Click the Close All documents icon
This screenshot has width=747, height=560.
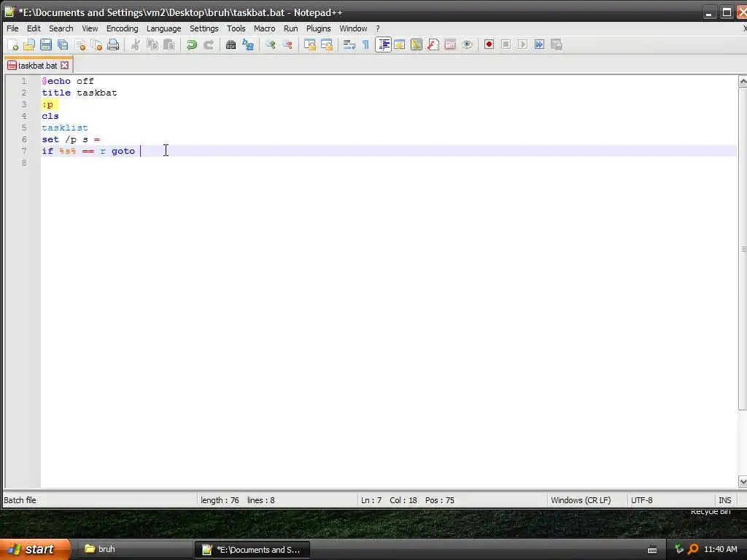click(97, 44)
